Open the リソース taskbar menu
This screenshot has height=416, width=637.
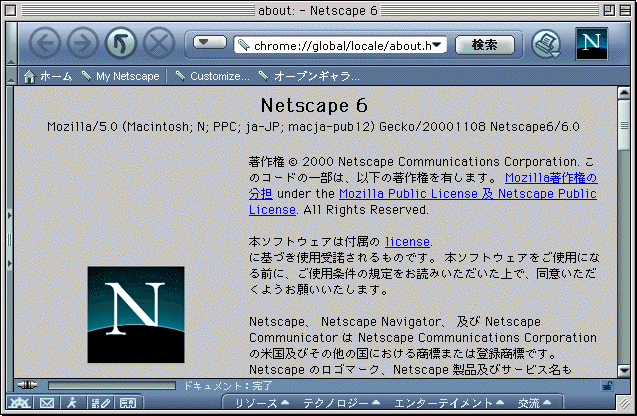[262, 403]
